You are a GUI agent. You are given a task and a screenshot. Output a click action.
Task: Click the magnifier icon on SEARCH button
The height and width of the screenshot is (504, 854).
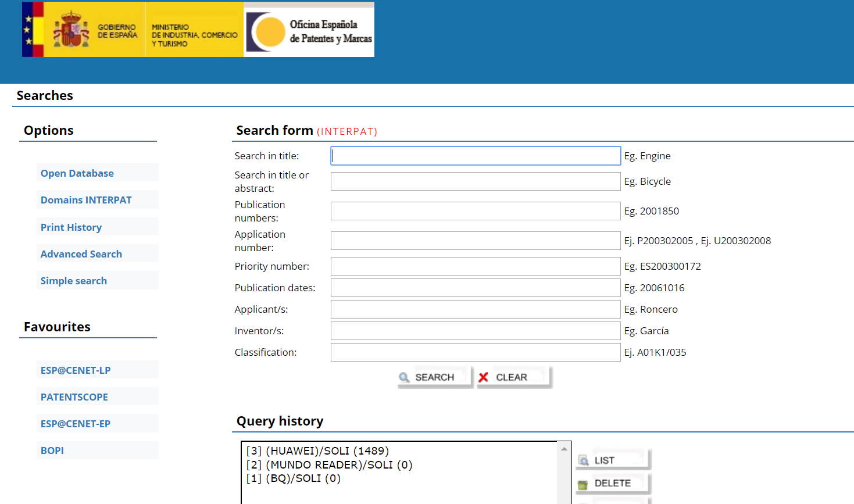coord(404,377)
